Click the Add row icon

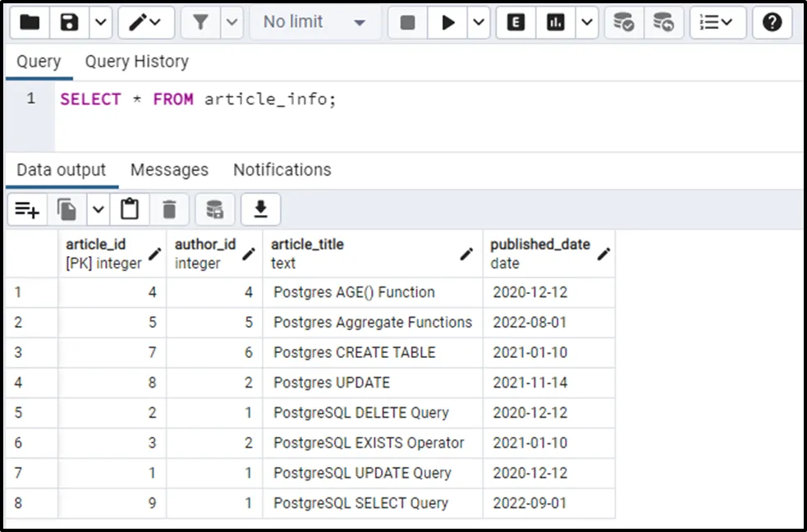click(27, 210)
